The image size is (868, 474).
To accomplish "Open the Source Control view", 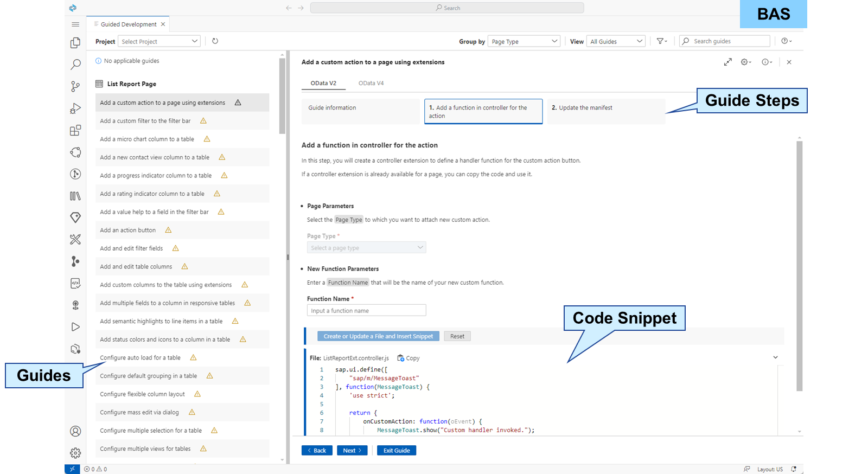I will pyautogui.click(x=75, y=86).
